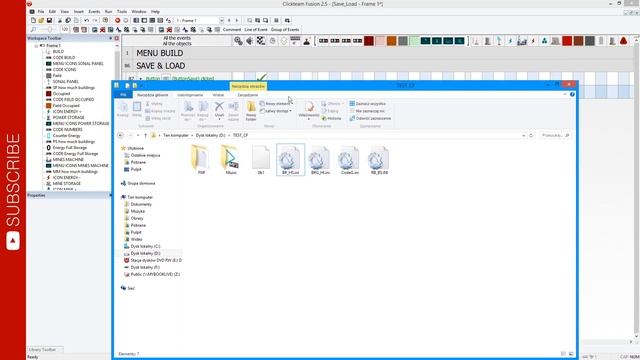The width and height of the screenshot is (640, 360).
Task: Click the Undo arrow icon
Action: point(87,20)
